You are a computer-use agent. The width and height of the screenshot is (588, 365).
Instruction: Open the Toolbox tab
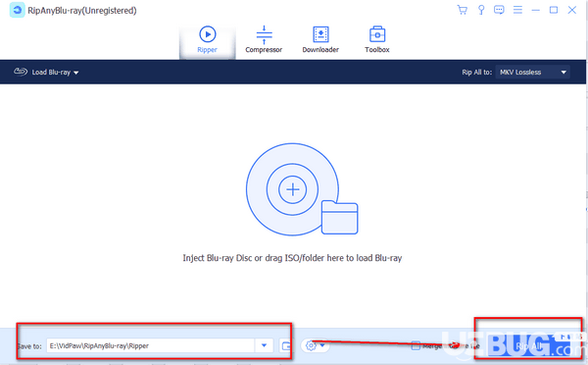[x=377, y=40]
